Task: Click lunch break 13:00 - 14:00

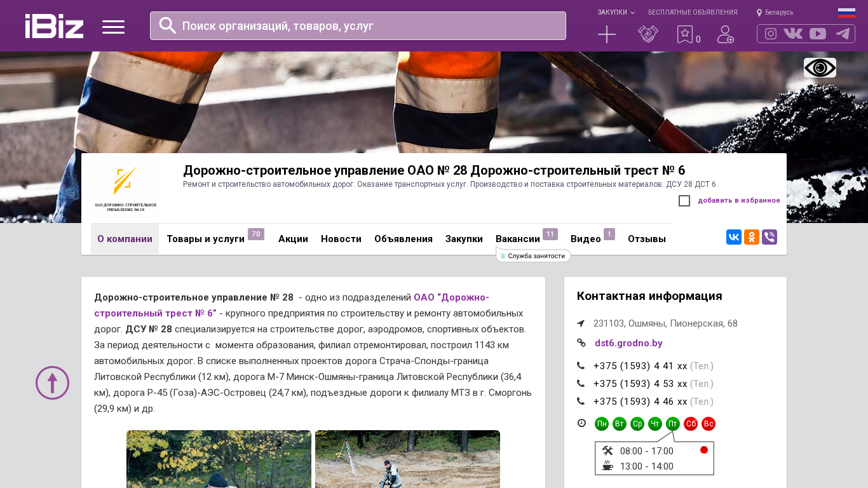Action: [646, 466]
